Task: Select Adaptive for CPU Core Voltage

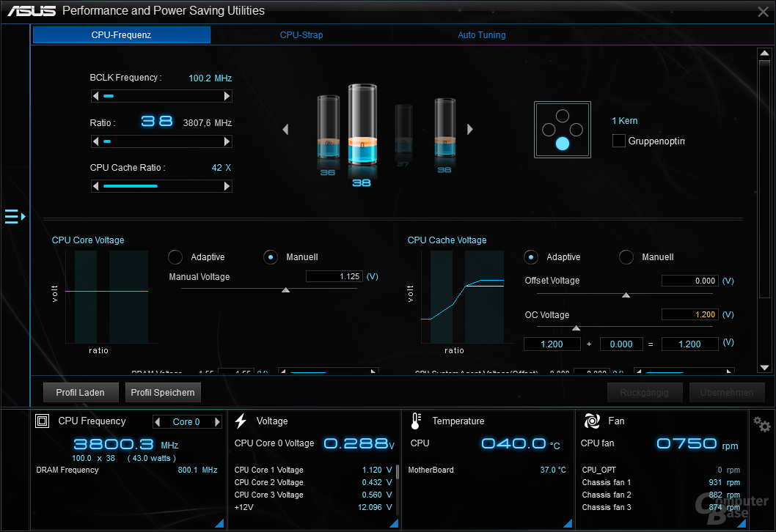Action: click(175, 257)
